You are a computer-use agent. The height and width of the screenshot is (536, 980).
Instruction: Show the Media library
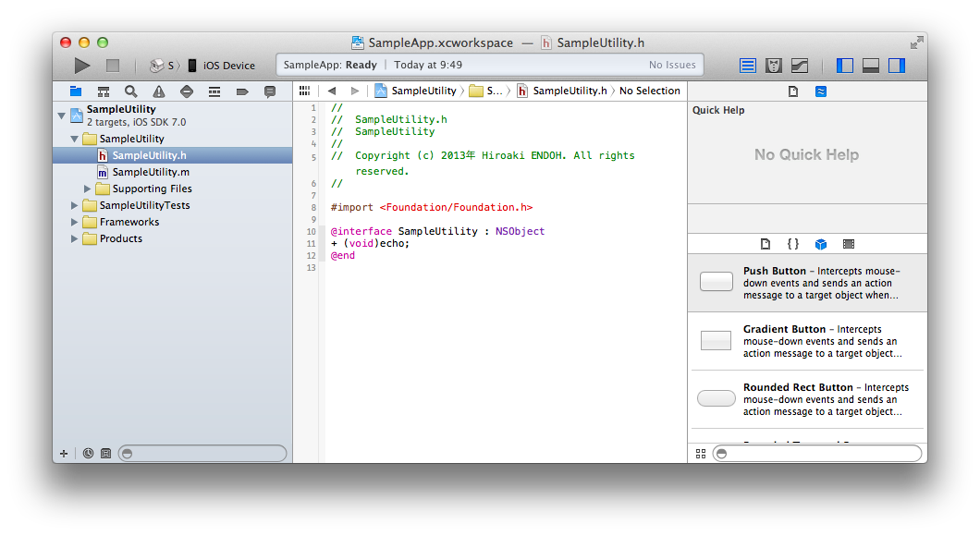tap(849, 244)
